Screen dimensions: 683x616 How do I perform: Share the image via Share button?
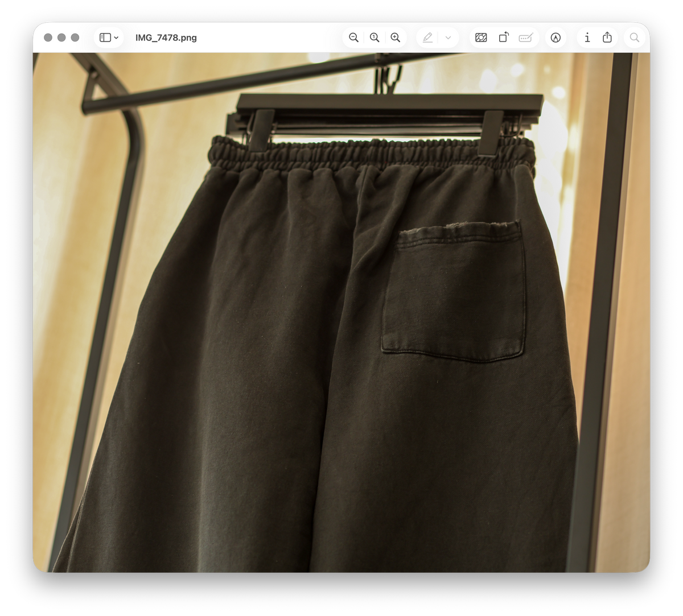(607, 38)
